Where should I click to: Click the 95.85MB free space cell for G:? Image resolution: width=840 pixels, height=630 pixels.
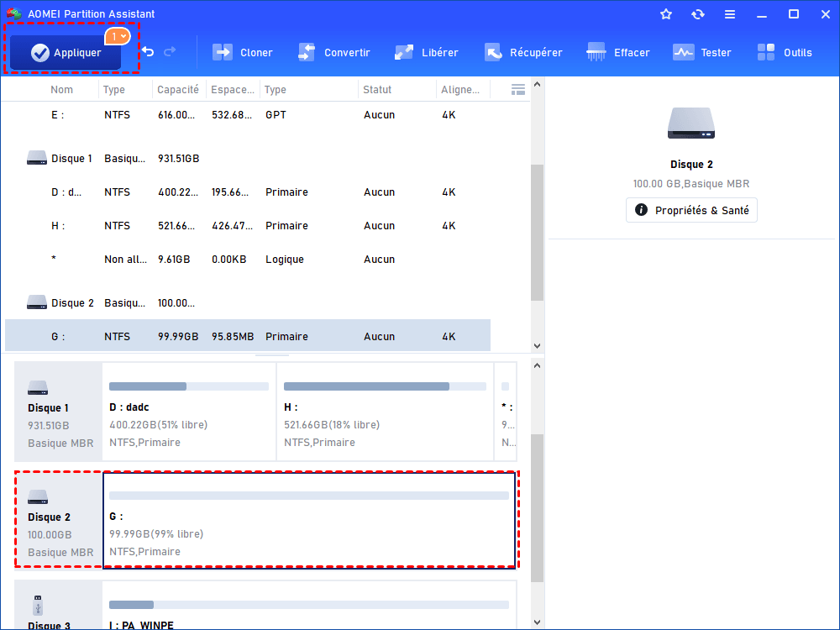[x=233, y=337]
